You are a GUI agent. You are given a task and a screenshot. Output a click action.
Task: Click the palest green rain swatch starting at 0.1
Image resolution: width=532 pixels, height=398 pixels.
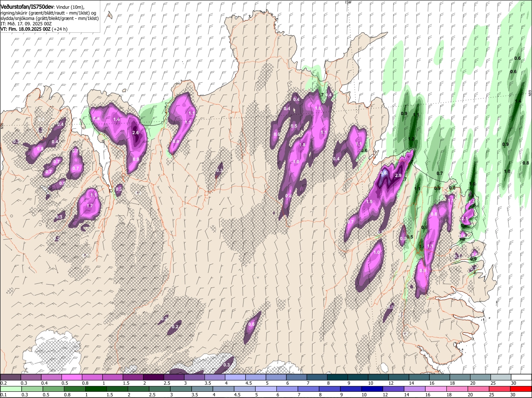coord(10,389)
